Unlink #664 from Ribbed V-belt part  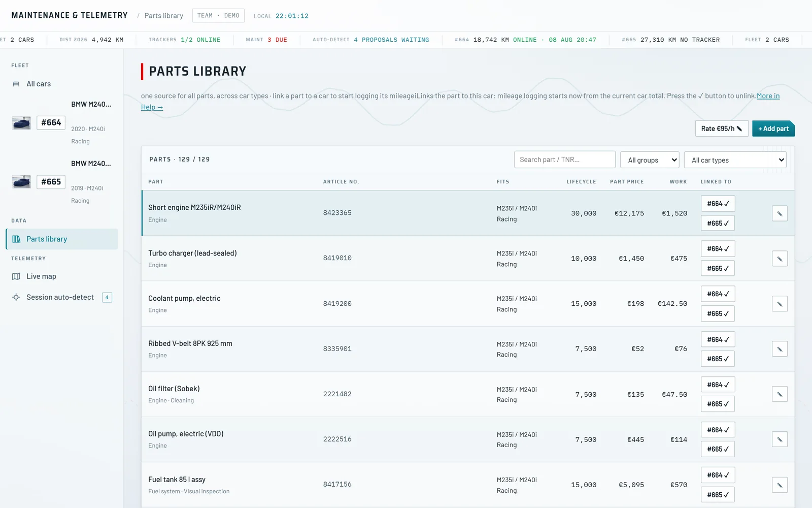click(x=718, y=339)
